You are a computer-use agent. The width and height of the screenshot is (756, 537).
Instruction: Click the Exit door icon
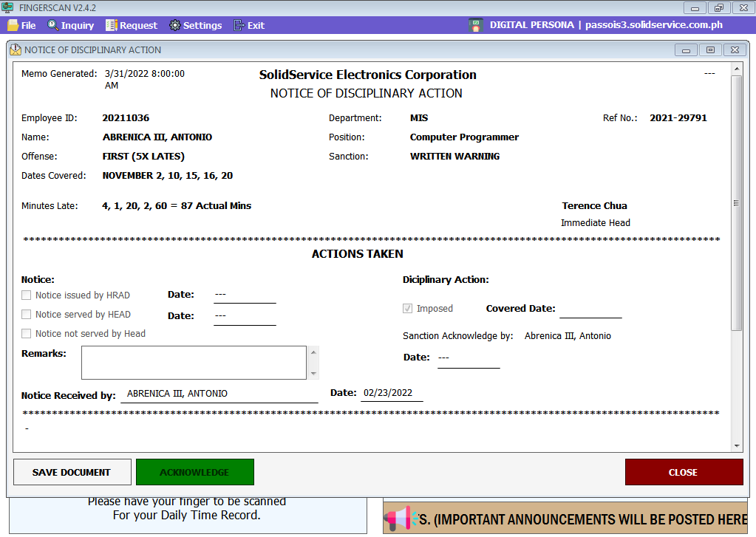click(239, 25)
